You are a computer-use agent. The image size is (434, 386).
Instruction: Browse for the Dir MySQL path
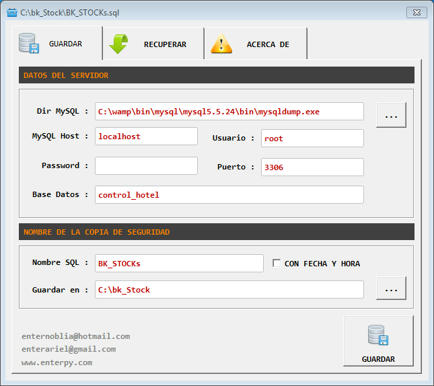391,115
